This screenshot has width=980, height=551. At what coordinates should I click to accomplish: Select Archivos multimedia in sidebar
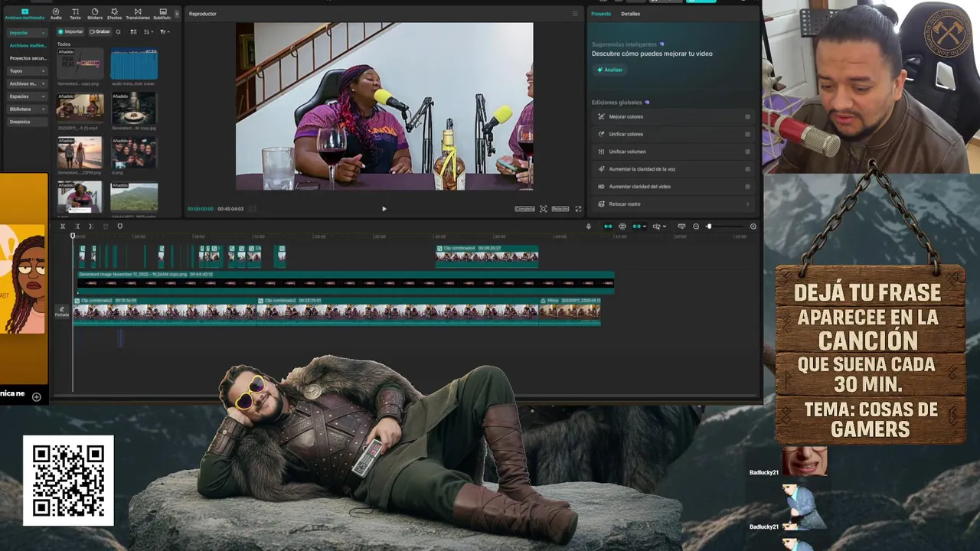(x=28, y=46)
